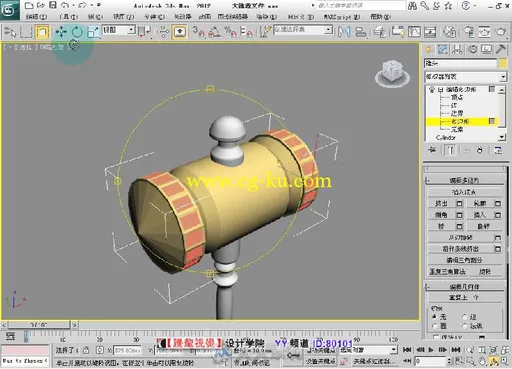Click the Remove Modifier from stack icon
This screenshot has height=369, width=512.
pos(480,150)
